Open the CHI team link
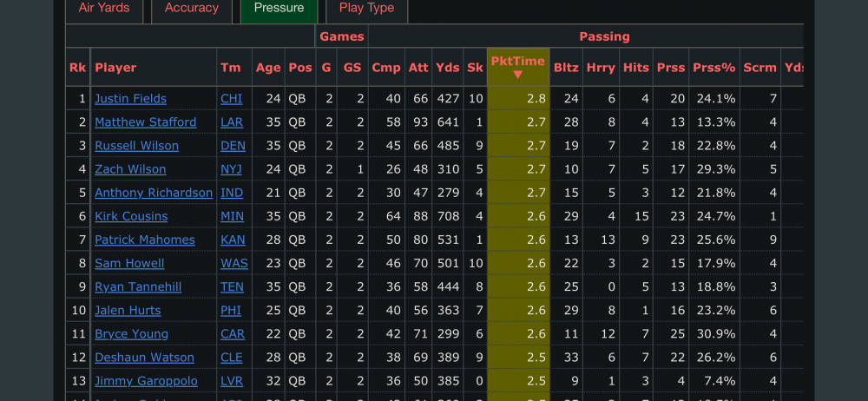Viewport: 868px width, 401px height. coord(231,99)
